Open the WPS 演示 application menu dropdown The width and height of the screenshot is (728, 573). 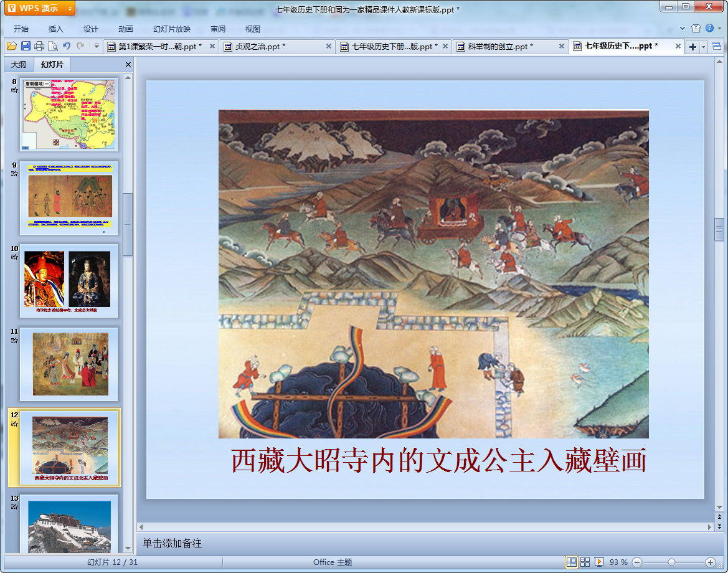70,8
